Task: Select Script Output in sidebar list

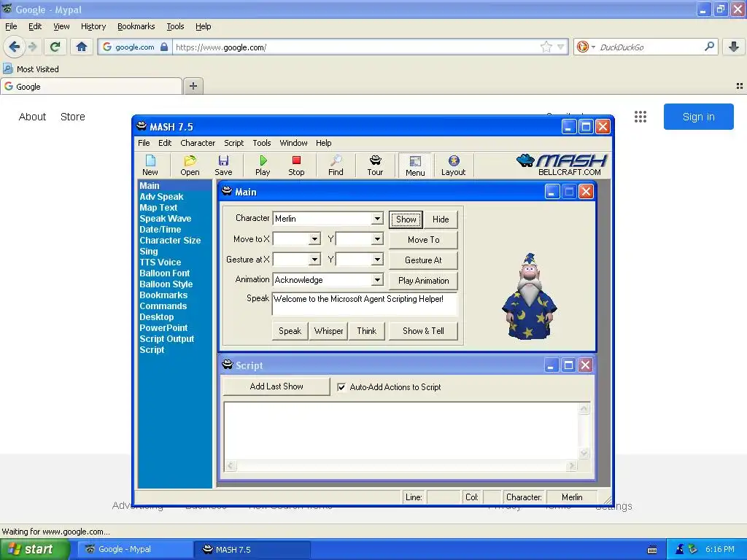Action: [167, 339]
